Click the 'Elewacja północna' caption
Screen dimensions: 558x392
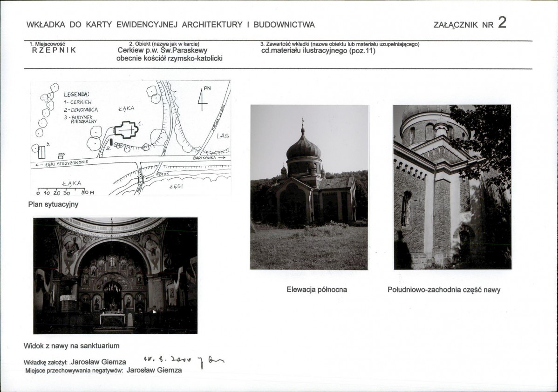point(317,290)
